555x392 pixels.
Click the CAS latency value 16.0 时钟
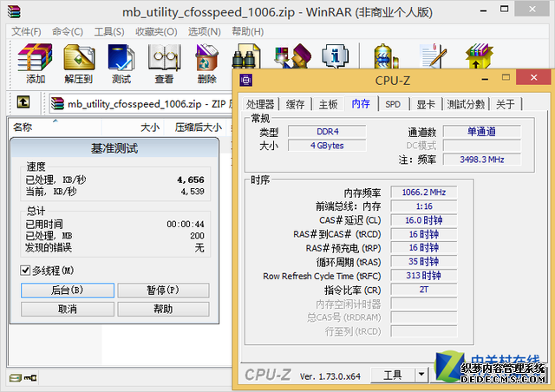(424, 220)
